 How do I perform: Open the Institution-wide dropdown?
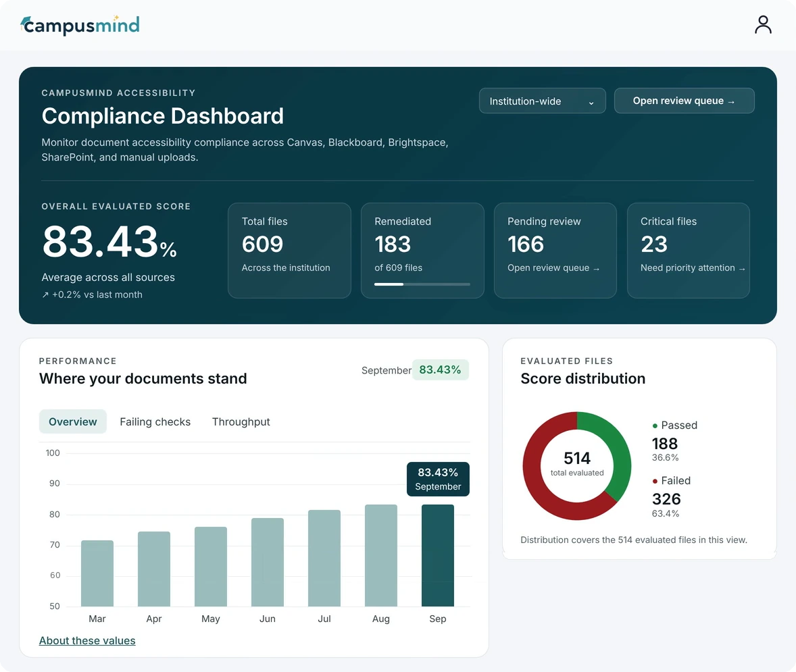(x=542, y=101)
